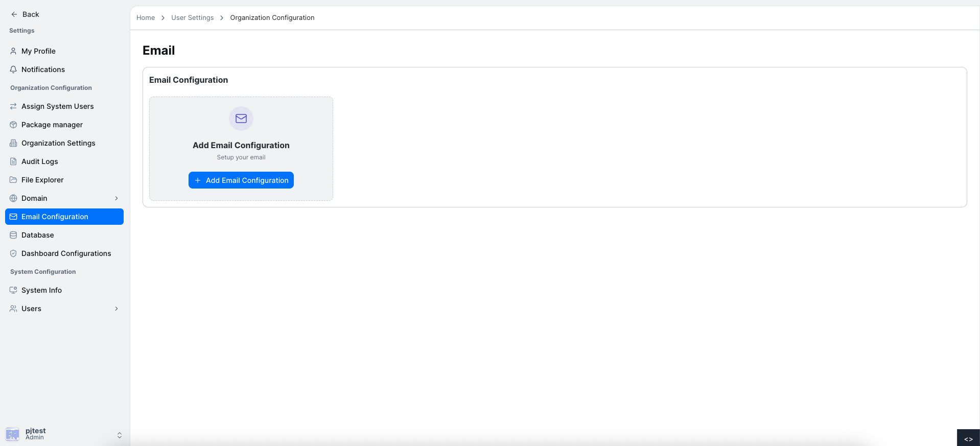Open My Profile settings

pos(64,51)
